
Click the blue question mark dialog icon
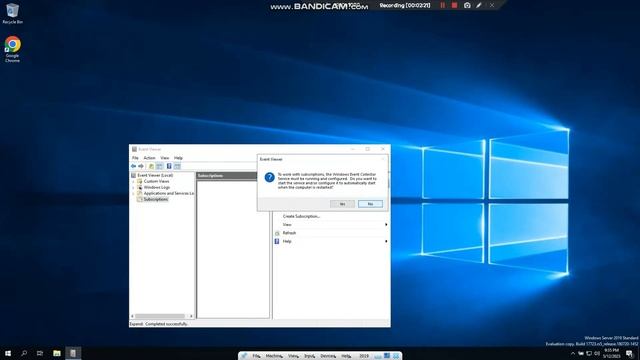[x=269, y=177]
